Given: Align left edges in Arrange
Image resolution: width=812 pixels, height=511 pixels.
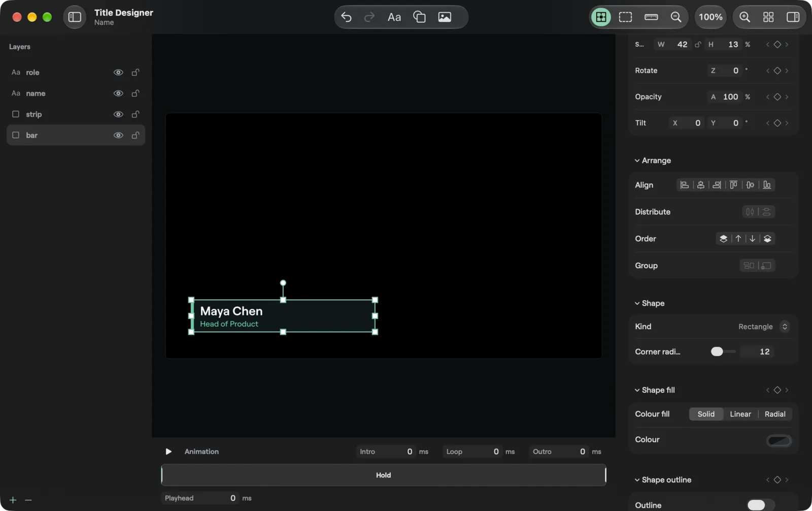Looking at the screenshot, I should (685, 185).
